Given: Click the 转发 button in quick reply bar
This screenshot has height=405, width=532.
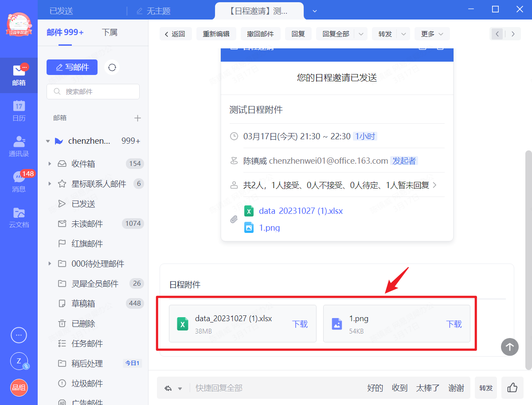Looking at the screenshot, I should [x=486, y=388].
